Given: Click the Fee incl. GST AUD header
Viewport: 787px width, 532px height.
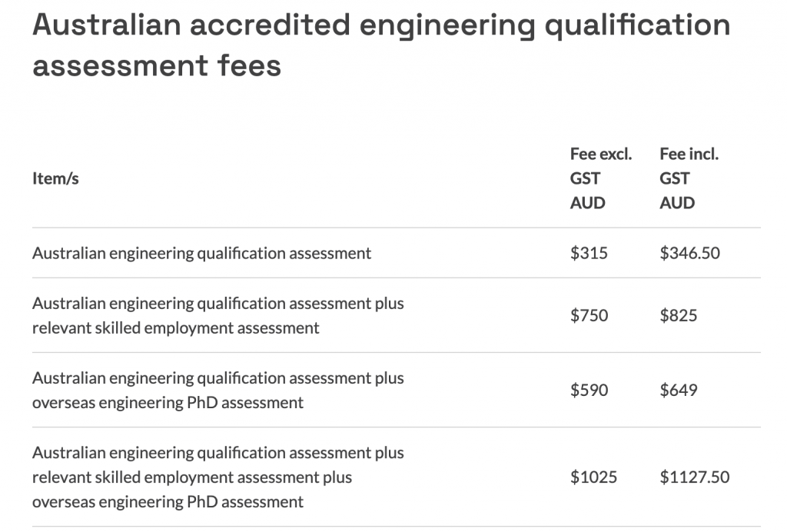Looking at the screenshot, I should pos(689,178).
